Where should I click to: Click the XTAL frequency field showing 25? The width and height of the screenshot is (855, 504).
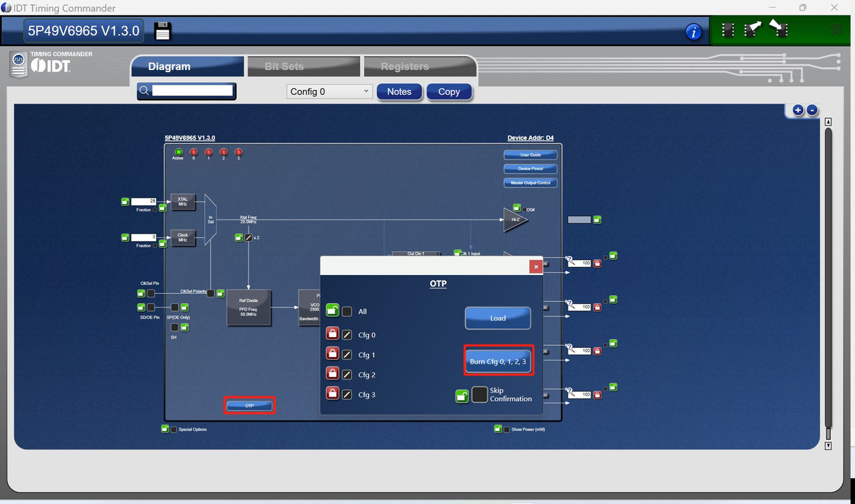144,201
